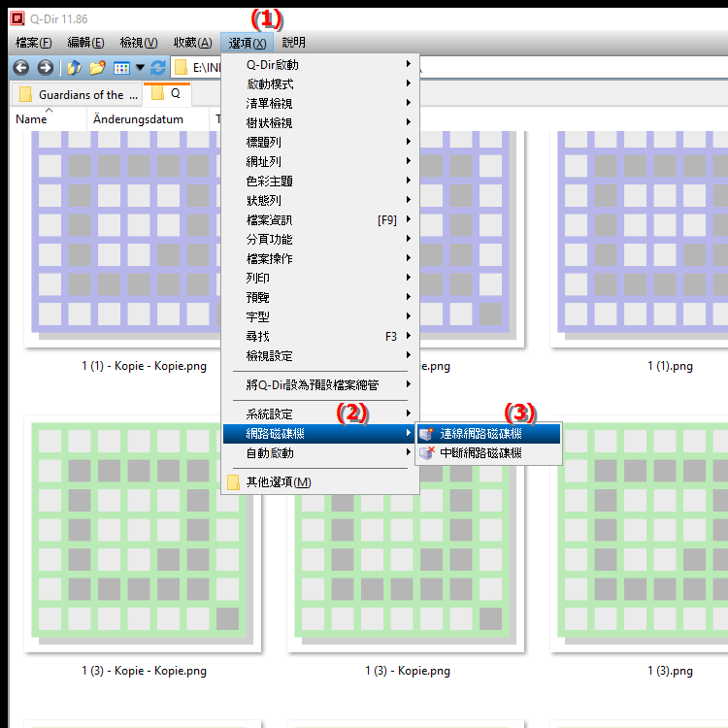
Task: Expand the 狀態列 submenu
Action: click(x=320, y=201)
